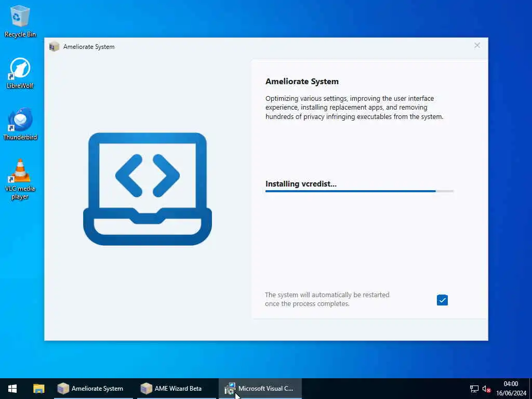This screenshot has height=399, width=532.
Task: Click the network status tray icon
Action: click(x=474, y=389)
